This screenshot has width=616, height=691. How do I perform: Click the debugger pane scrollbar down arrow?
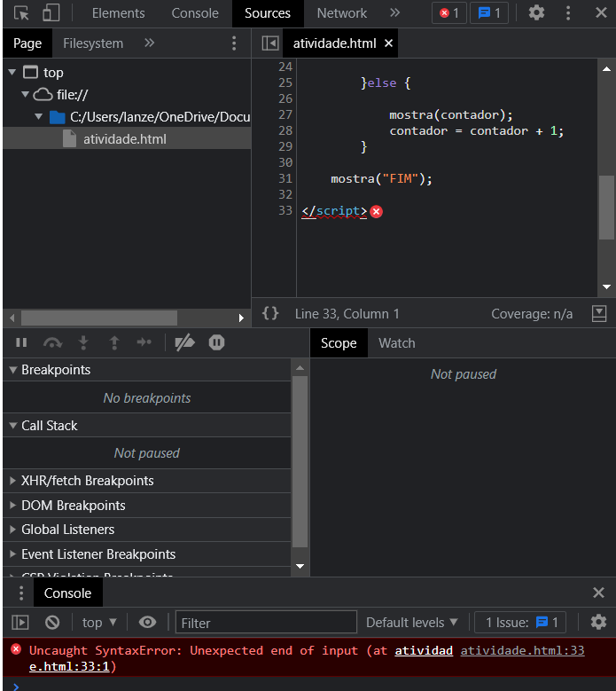pyautogui.click(x=300, y=566)
